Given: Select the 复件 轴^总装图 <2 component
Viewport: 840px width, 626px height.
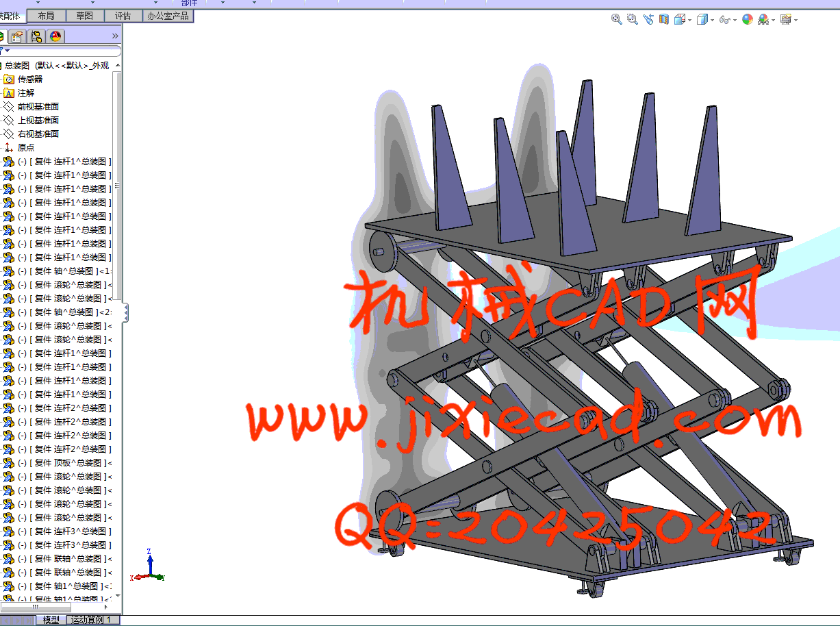Looking at the screenshot, I should click(x=64, y=312).
